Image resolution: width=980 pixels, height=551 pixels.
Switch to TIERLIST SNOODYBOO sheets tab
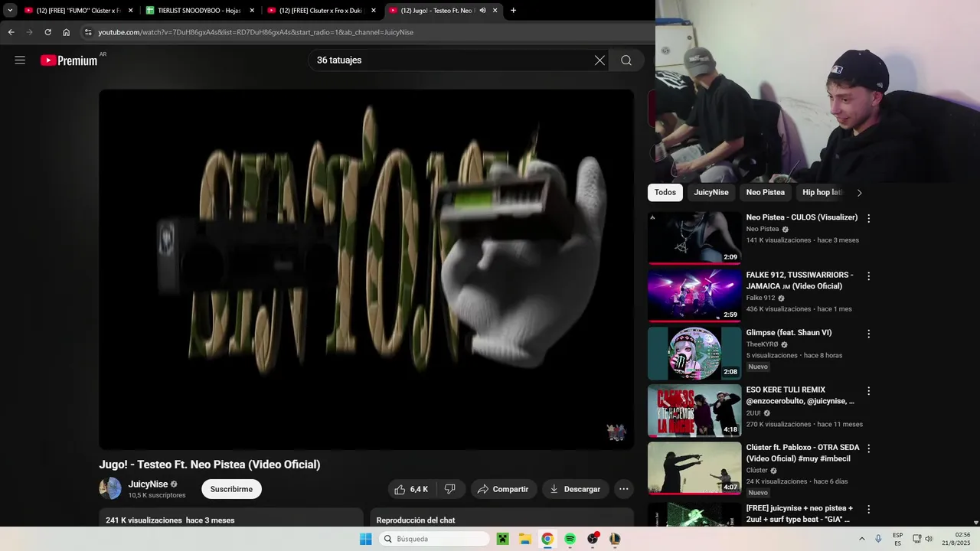pos(198,11)
